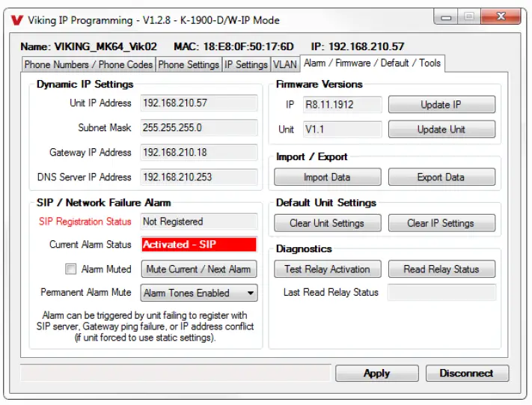Click the Name VIKING_MK64_Vik02 text
Screen dimensions: 532x405
pos(89,46)
